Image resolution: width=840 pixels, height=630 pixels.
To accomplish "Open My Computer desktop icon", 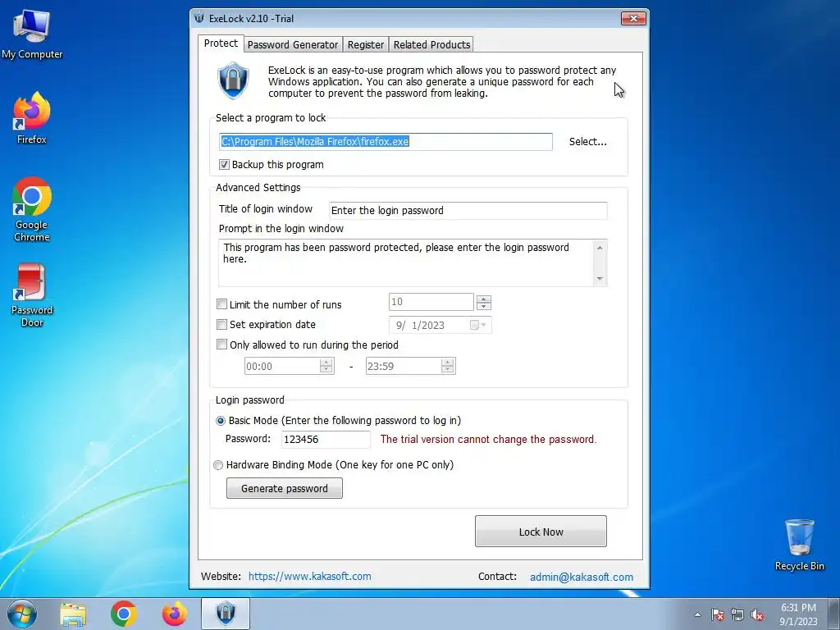I will [x=32, y=34].
